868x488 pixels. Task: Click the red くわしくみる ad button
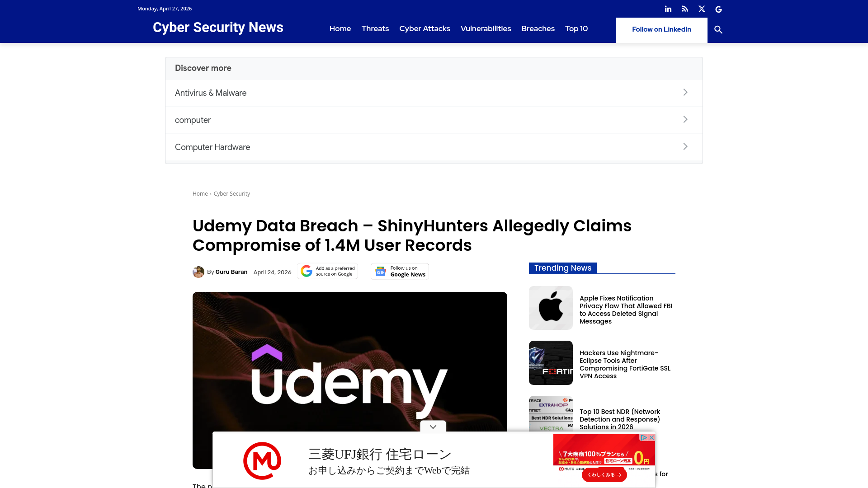604,475
